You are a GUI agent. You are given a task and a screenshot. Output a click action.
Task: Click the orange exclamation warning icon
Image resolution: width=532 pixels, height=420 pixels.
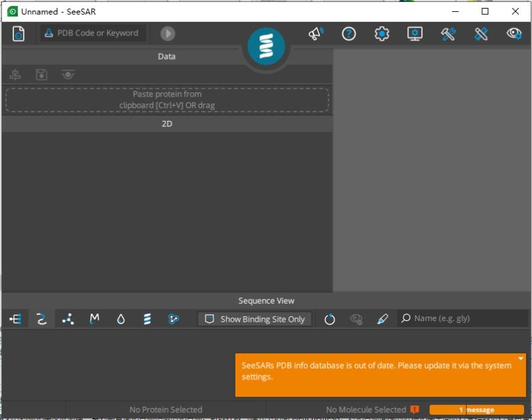[x=414, y=409]
